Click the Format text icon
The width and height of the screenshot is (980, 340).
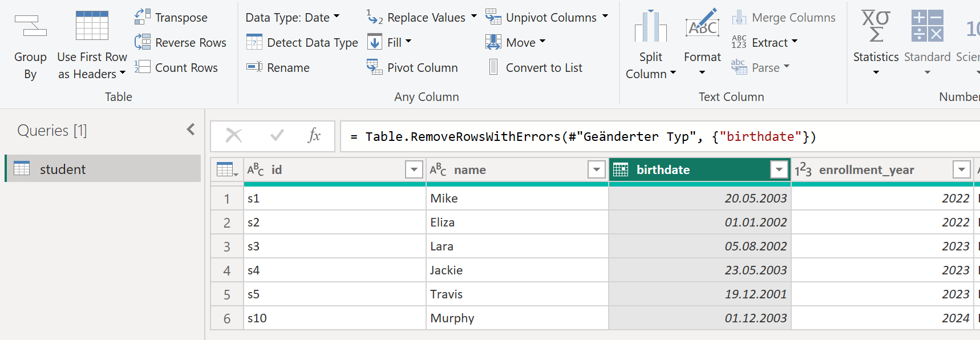coord(702,24)
